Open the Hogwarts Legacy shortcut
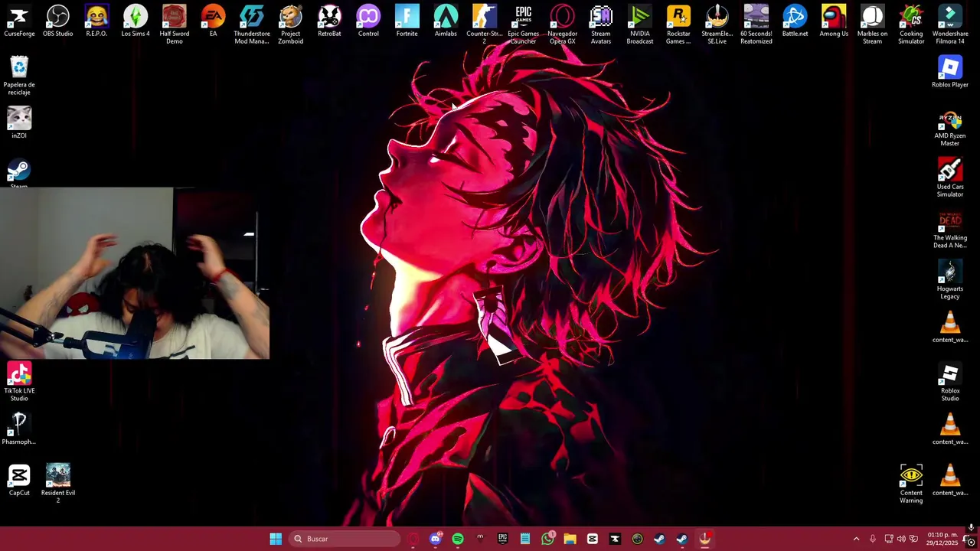 (950, 280)
